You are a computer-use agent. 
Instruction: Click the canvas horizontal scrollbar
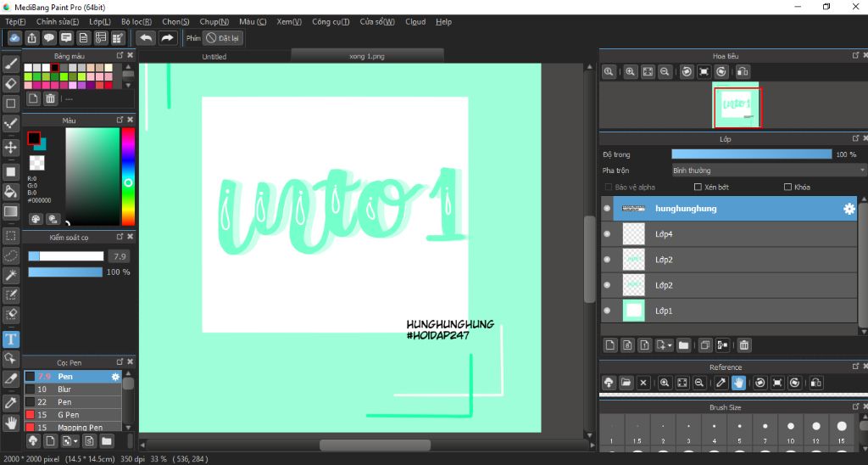375,445
